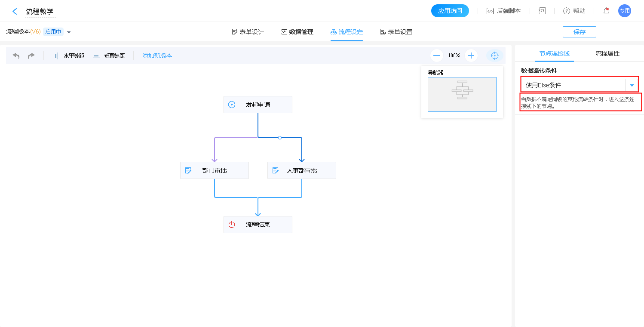Image resolution: width=644 pixels, height=327 pixels.
Task: Click the 专用 user avatar
Action: [624, 11]
